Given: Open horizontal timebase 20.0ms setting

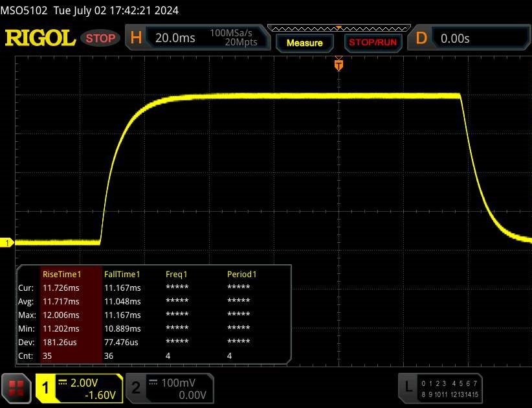Looking at the screenshot, I should tap(175, 38).
